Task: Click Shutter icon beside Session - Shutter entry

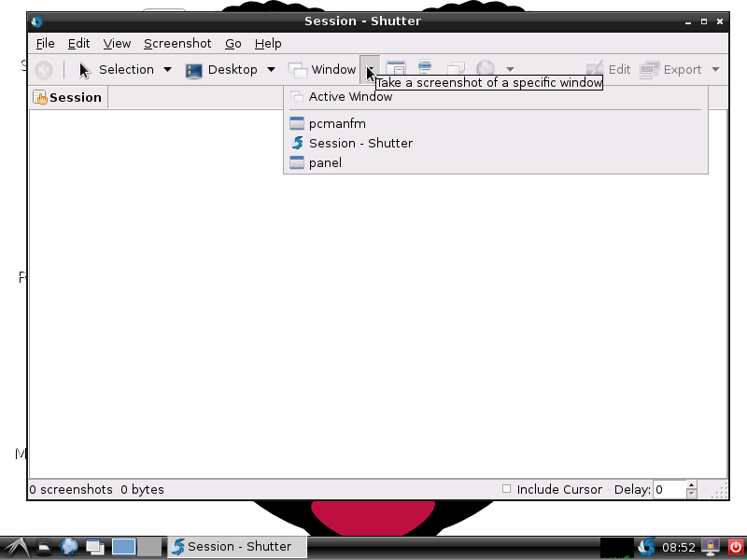Action: point(297,143)
